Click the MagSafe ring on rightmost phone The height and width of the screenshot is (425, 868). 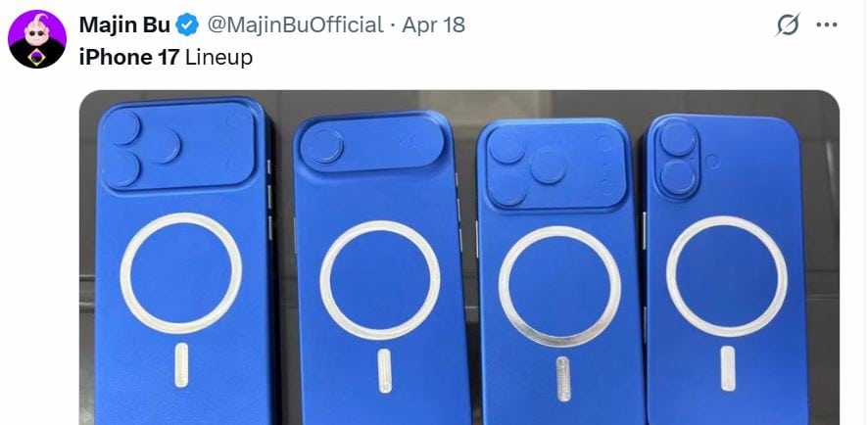pyautogui.click(x=726, y=276)
